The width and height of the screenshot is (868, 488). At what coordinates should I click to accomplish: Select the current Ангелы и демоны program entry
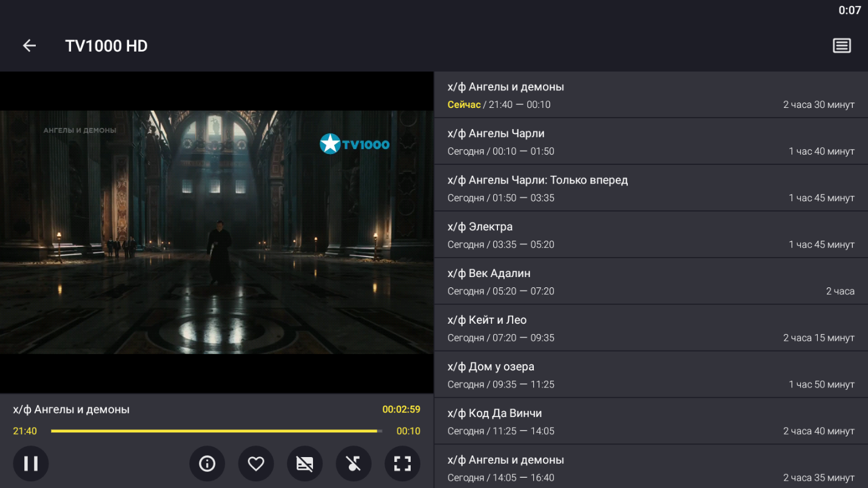pyautogui.click(x=649, y=95)
